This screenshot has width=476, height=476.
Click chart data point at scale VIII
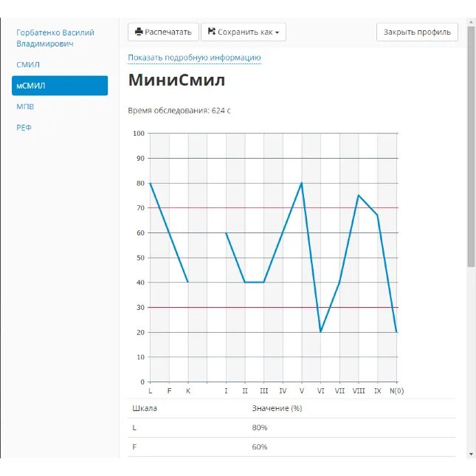point(359,195)
